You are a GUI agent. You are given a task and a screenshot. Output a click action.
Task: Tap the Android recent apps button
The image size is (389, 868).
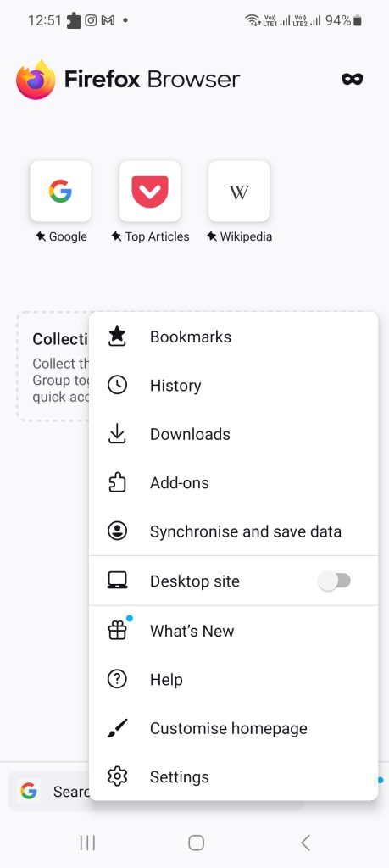coord(87,843)
